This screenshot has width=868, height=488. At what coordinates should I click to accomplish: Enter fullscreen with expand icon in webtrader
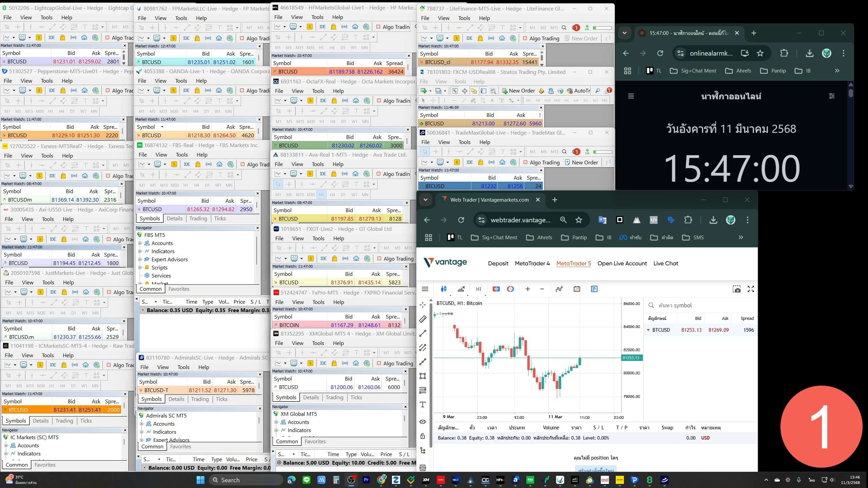click(x=751, y=289)
